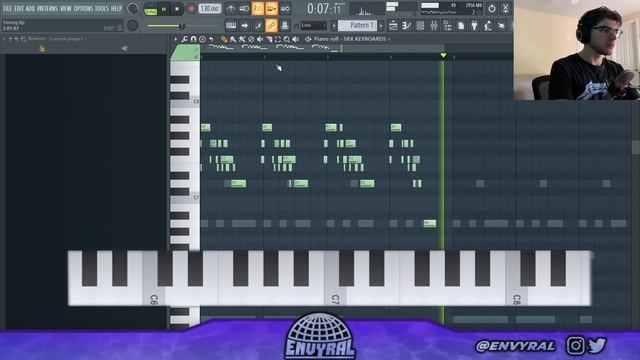This screenshot has height=360, width=640.
Task: Open the Line snap dropdown
Action: (313, 25)
